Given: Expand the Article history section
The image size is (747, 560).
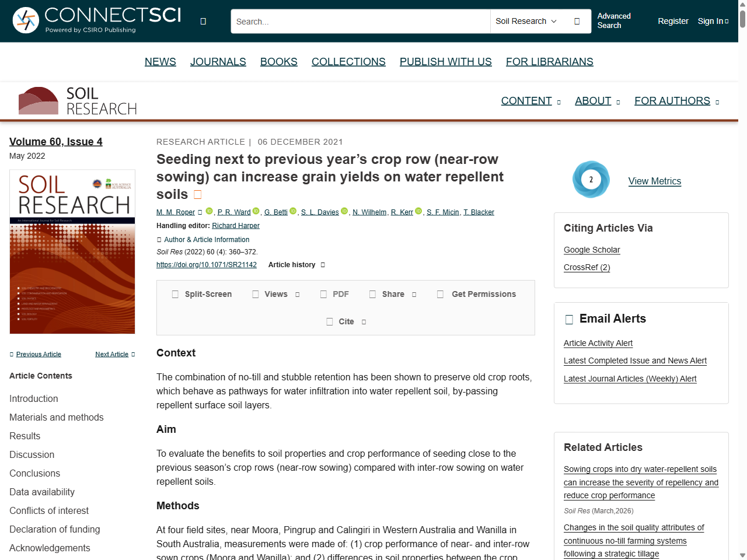Looking at the screenshot, I should coord(296,265).
